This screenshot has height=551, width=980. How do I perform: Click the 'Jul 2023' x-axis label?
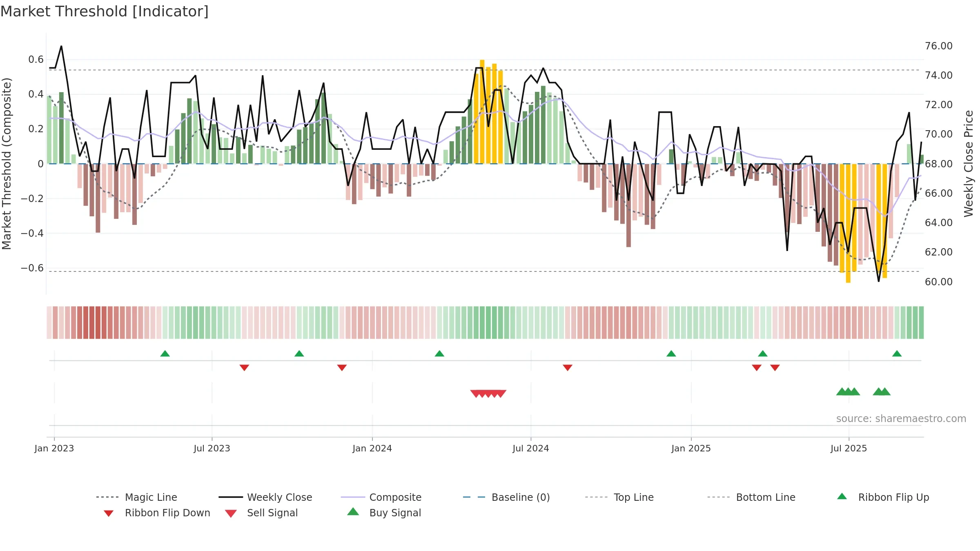(212, 448)
